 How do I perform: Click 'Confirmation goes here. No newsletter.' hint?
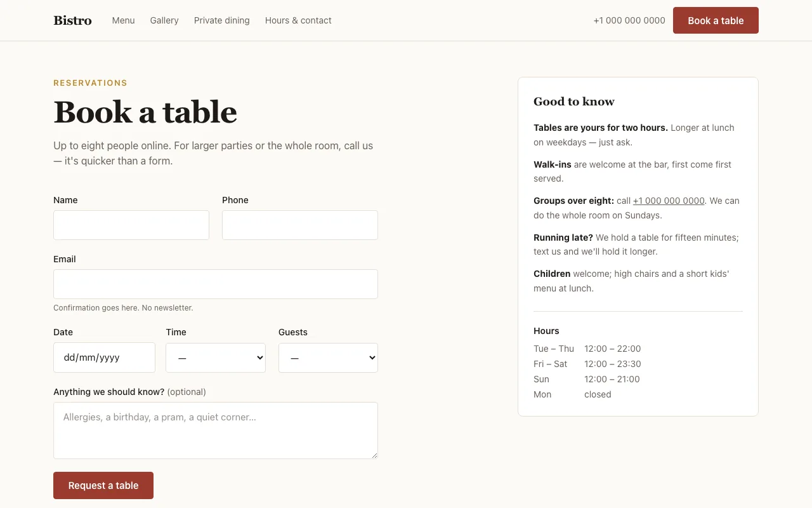pos(123,308)
